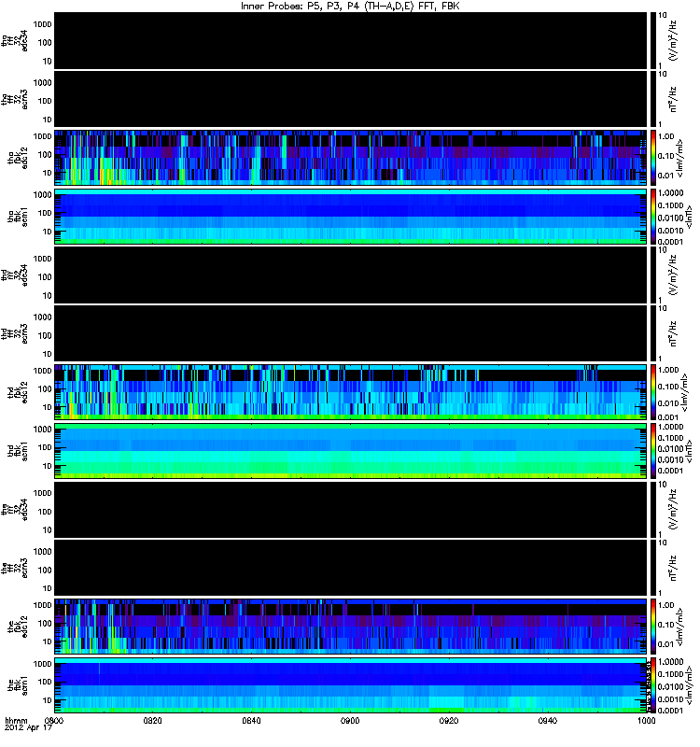Click the 'tha fff 32 edc34' y-axis label
The height and width of the screenshot is (747, 700).
15,40
